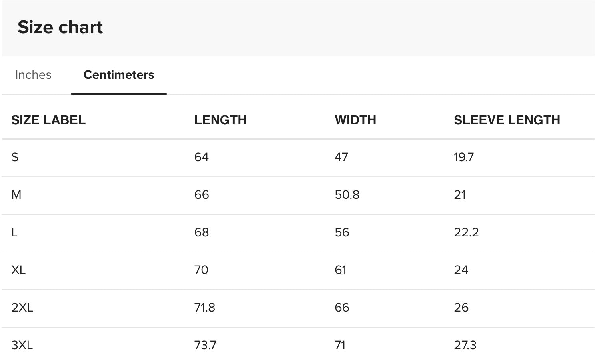This screenshot has height=364, width=595.
Task: Select the S size row label
Action: (x=15, y=157)
